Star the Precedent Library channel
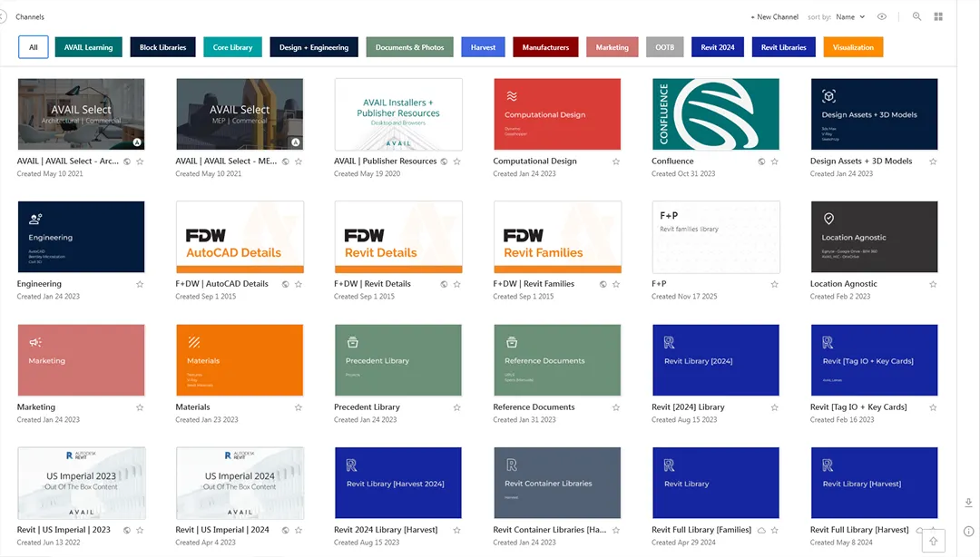 [x=456, y=408]
